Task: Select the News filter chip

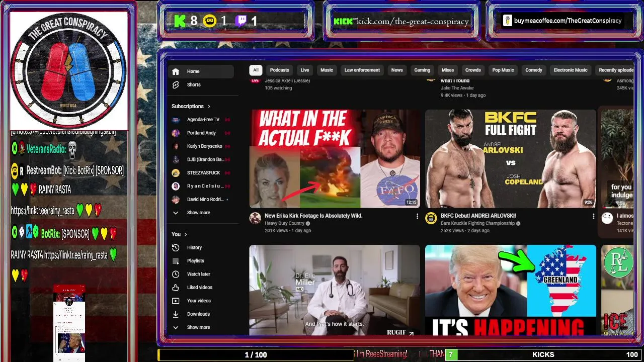Action: 397,70
